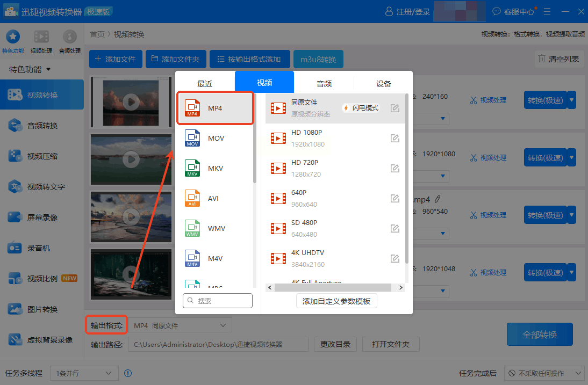Open 图片转换 in the sidebar
The width and height of the screenshot is (588, 385).
pyautogui.click(x=42, y=309)
